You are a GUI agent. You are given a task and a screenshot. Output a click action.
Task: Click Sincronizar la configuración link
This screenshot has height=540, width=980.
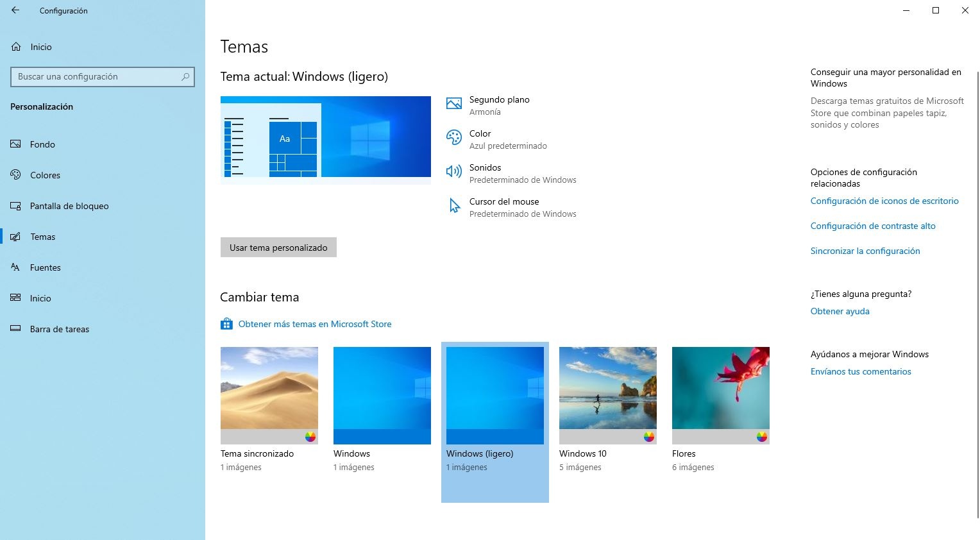point(865,251)
